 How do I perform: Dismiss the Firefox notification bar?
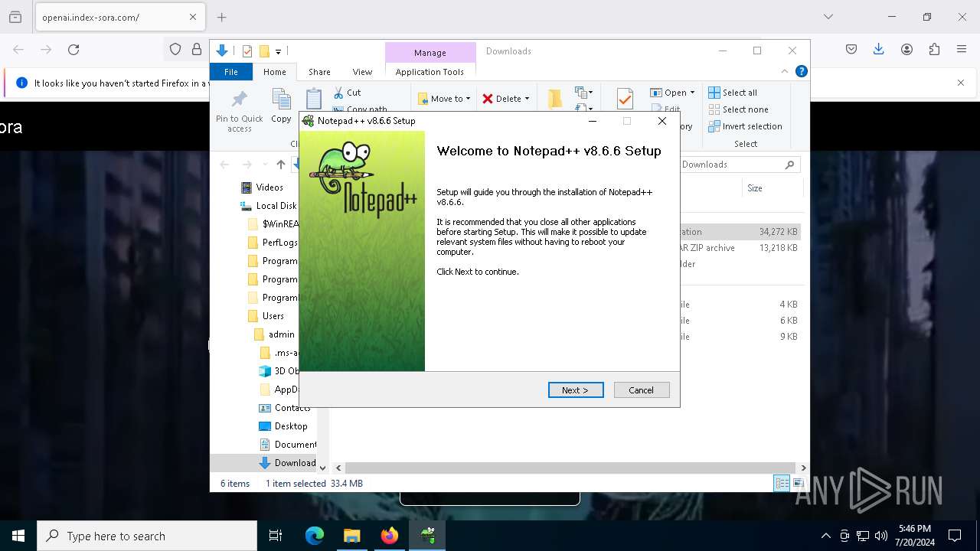pyautogui.click(x=961, y=83)
